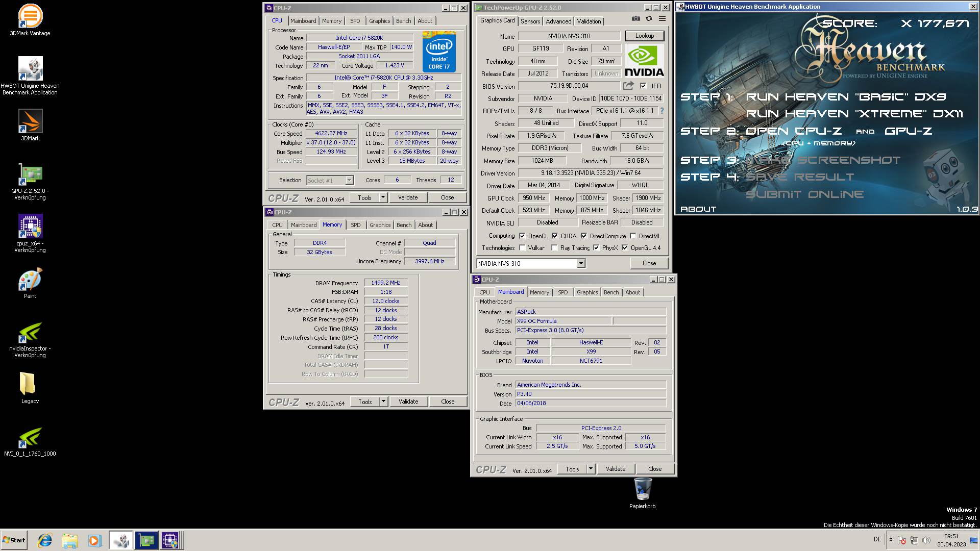Open Tools dropdown arrow in CPU-Z CPU window
This screenshot has width=980, height=551.
coord(383,197)
